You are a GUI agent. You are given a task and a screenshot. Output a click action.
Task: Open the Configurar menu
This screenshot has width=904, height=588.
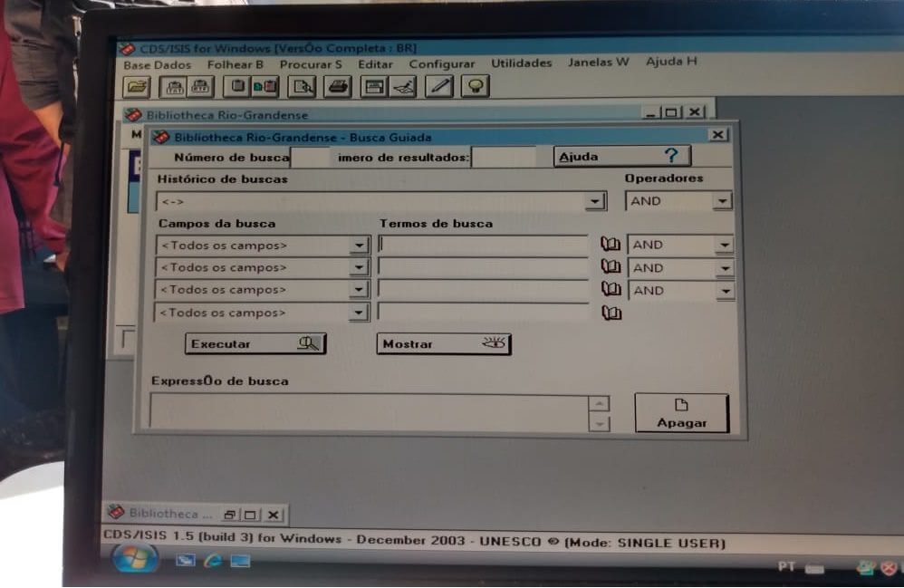(x=442, y=64)
